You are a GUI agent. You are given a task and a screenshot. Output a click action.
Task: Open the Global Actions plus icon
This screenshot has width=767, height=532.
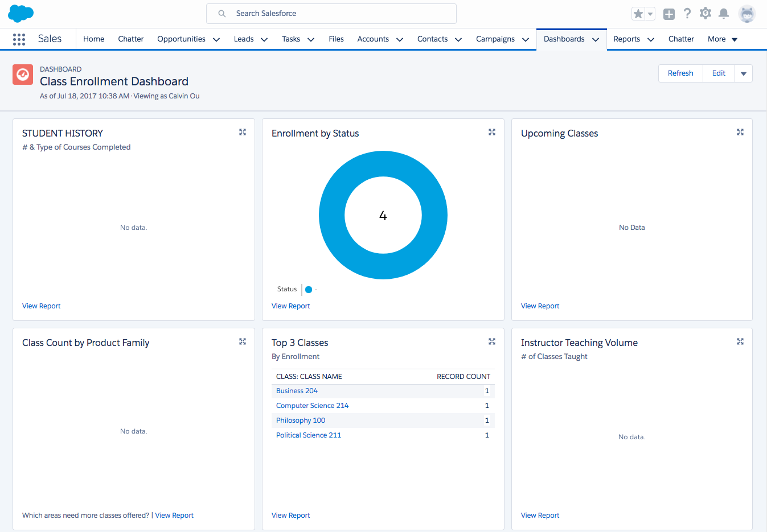(669, 14)
